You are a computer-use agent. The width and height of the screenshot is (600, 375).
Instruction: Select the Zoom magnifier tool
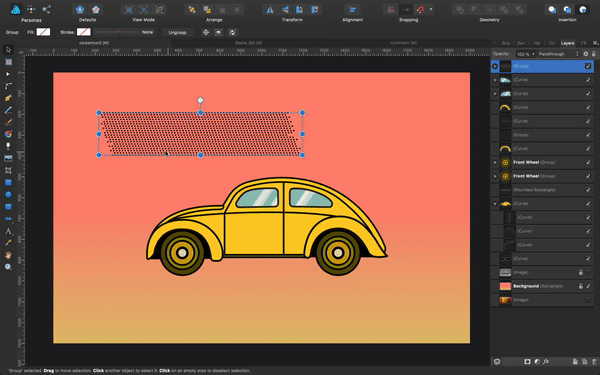(8, 267)
